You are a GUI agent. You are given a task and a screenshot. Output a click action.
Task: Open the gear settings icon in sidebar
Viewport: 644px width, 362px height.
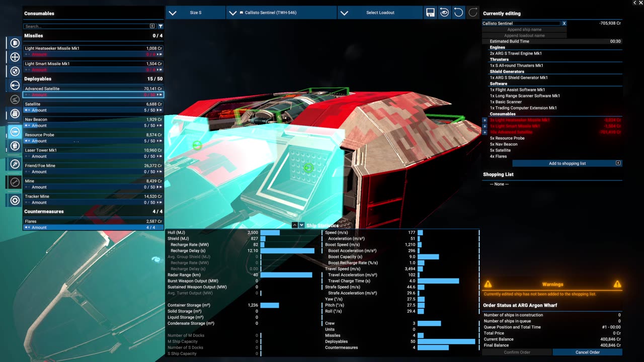tap(15, 200)
